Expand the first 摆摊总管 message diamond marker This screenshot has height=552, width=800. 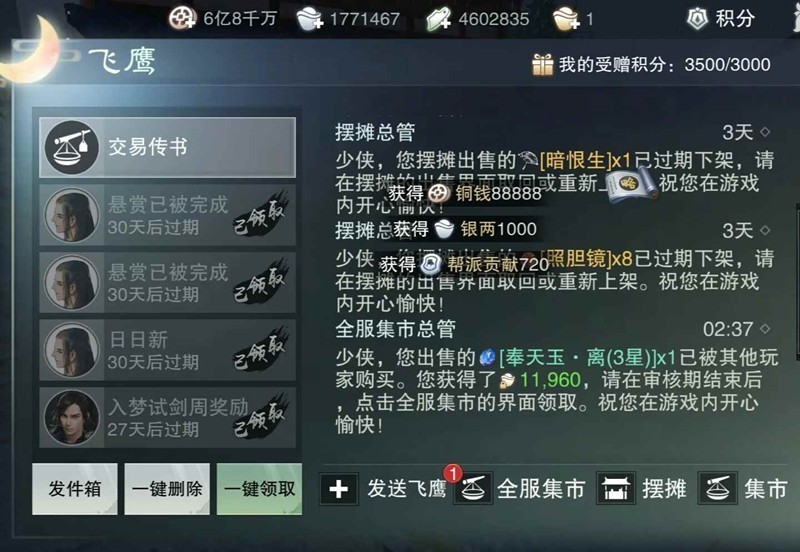(765, 132)
